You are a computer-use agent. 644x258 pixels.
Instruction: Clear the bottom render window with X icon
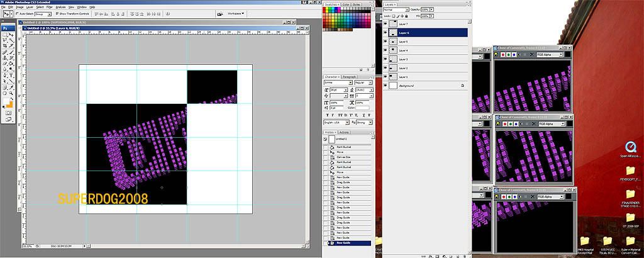(x=533, y=197)
